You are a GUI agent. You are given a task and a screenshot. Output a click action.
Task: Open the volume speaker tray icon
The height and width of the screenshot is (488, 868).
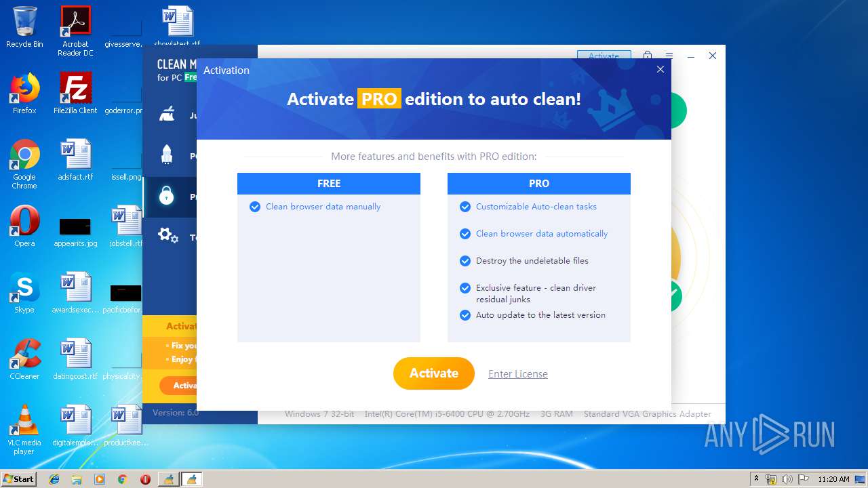[787, 479]
